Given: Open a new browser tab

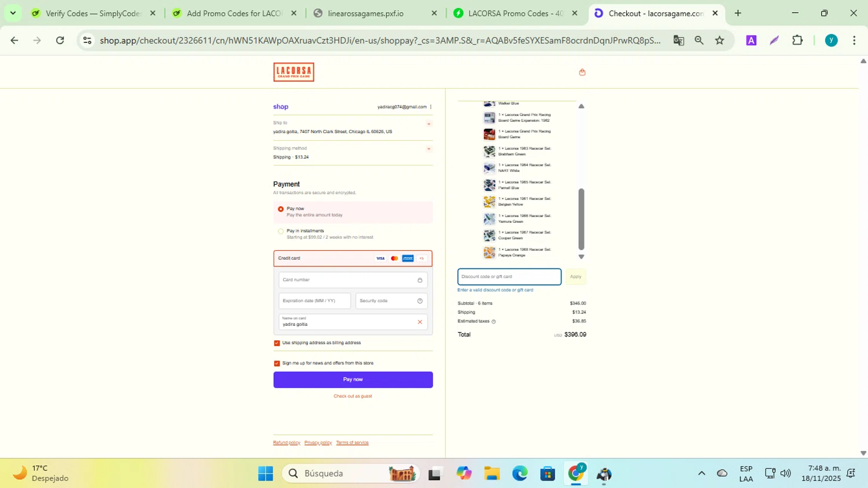Looking at the screenshot, I should (x=738, y=13).
